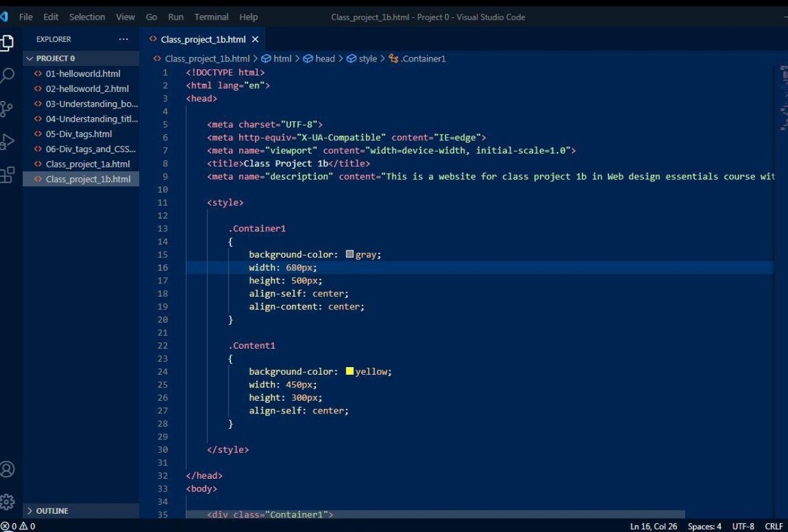Open 05-Div_tags.html in the explorer
Viewport: 788px width, 532px height.
(79, 134)
